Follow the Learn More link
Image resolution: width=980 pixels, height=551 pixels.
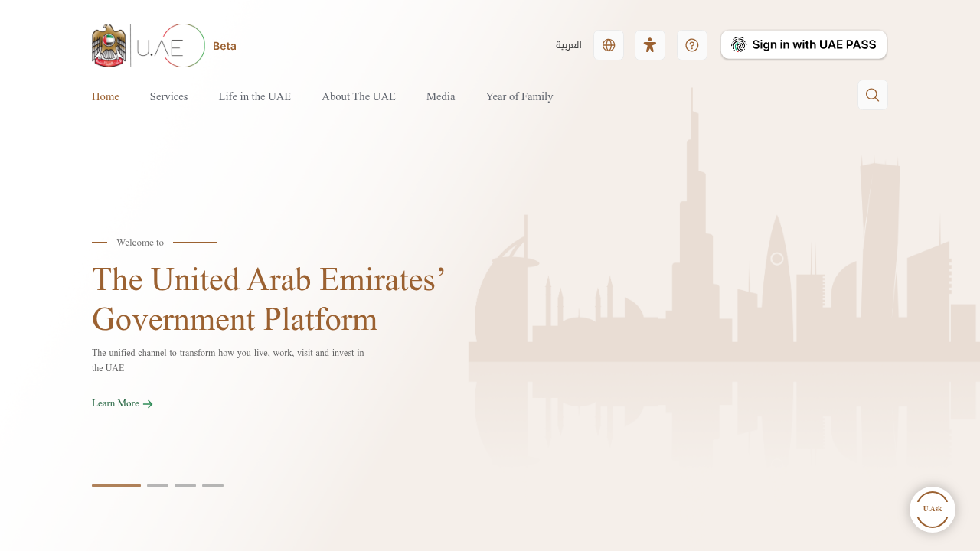pyautogui.click(x=122, y=403)
